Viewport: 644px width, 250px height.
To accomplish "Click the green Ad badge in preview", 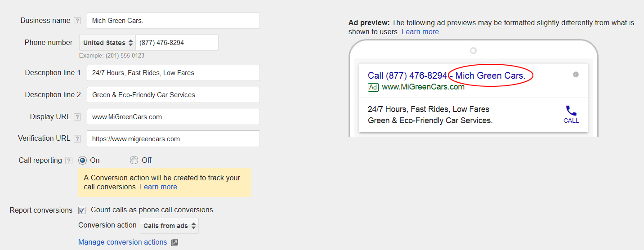I will 373,87.
